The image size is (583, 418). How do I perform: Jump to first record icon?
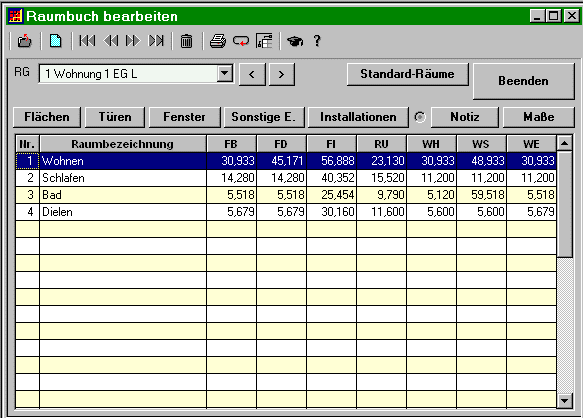[x=87, y=41]
